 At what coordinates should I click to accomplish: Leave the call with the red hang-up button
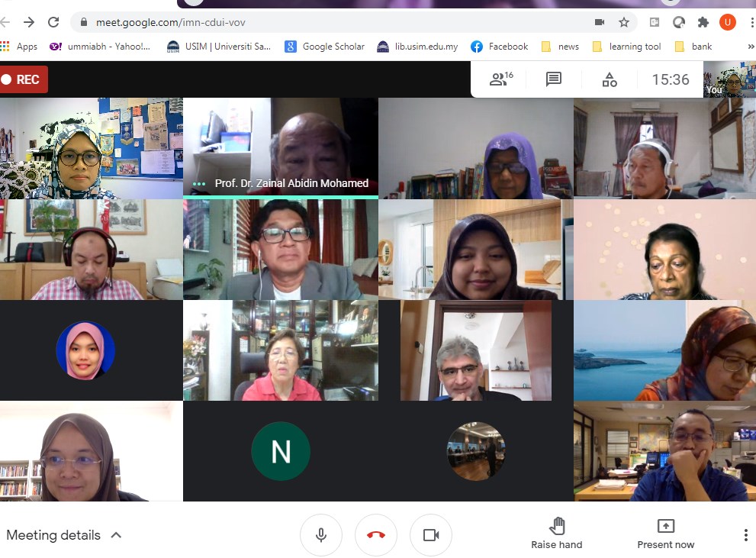376,535
